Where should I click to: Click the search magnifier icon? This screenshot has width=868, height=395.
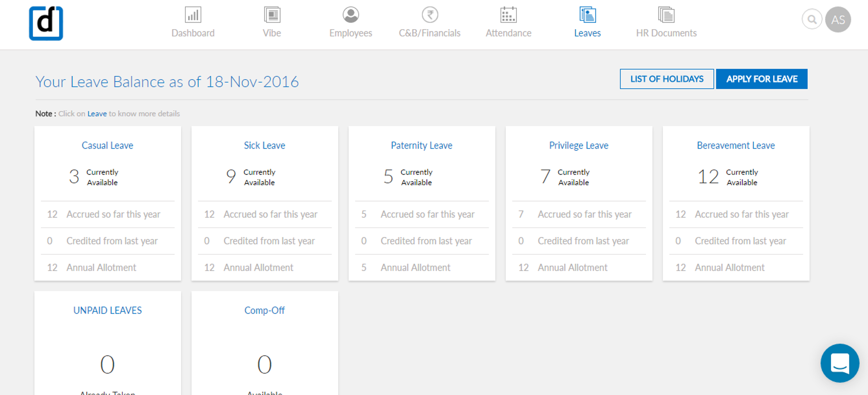[812, 19]
